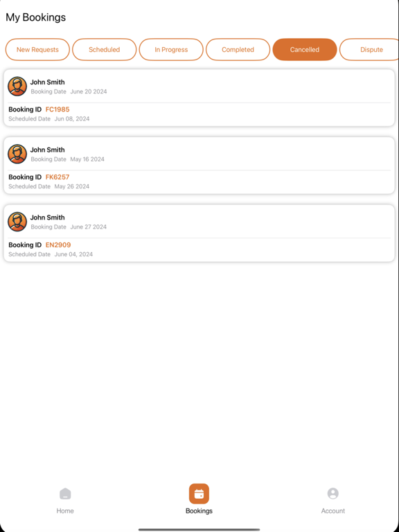
Task: Open the Account profile icon
Action: click(x=332, y=493)
